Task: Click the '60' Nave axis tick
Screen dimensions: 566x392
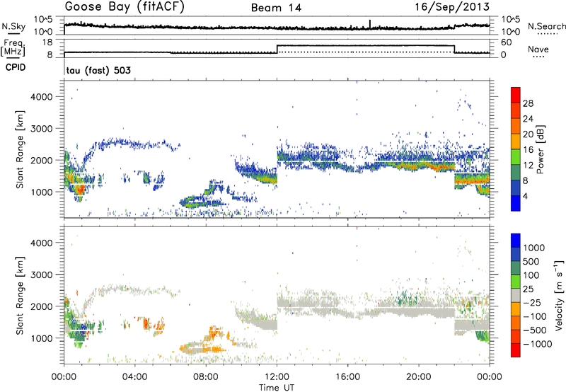Action: (x=507, y=42)
